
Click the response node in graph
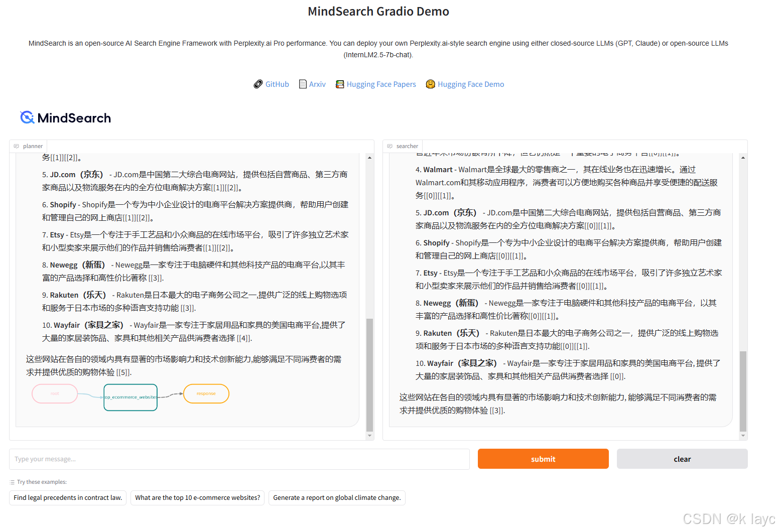pyautogui.click(x=206, y=393)
